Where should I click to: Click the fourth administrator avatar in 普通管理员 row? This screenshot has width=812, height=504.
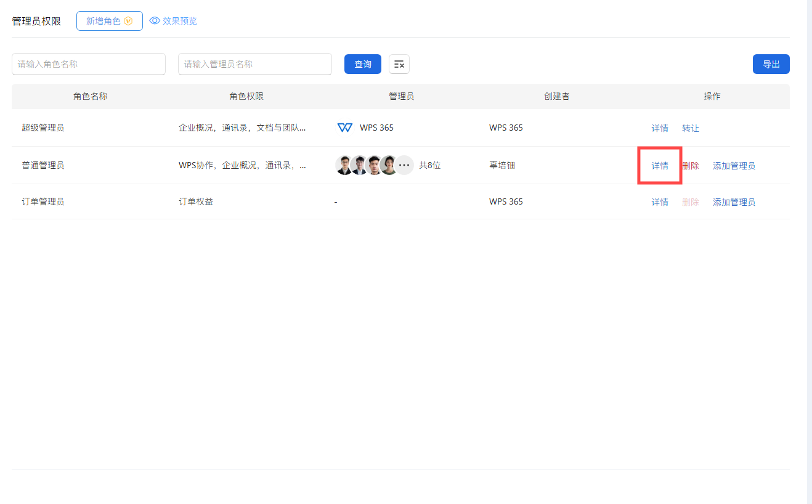388,165
